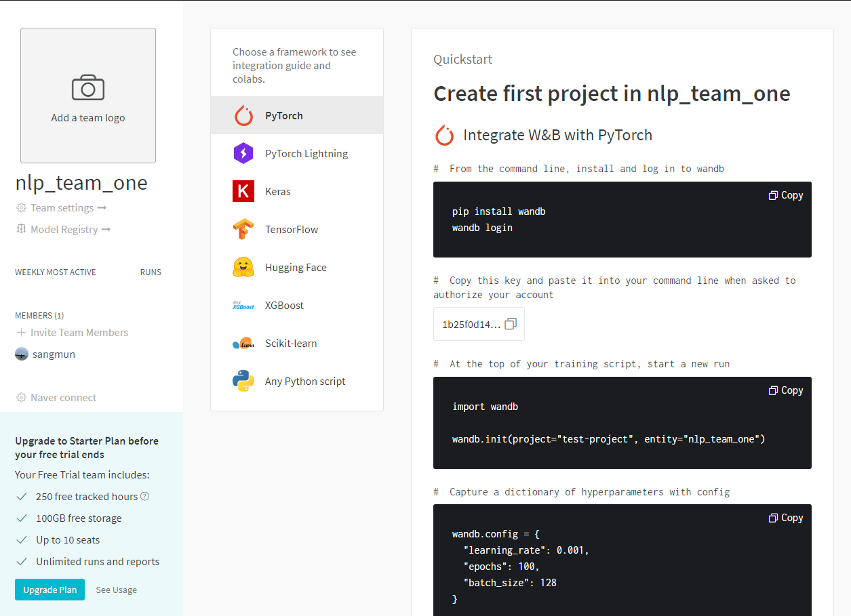Click 'Upgrade to Starter Plan' trial heading
Screen dimensions: 851x616
[87, 448]
